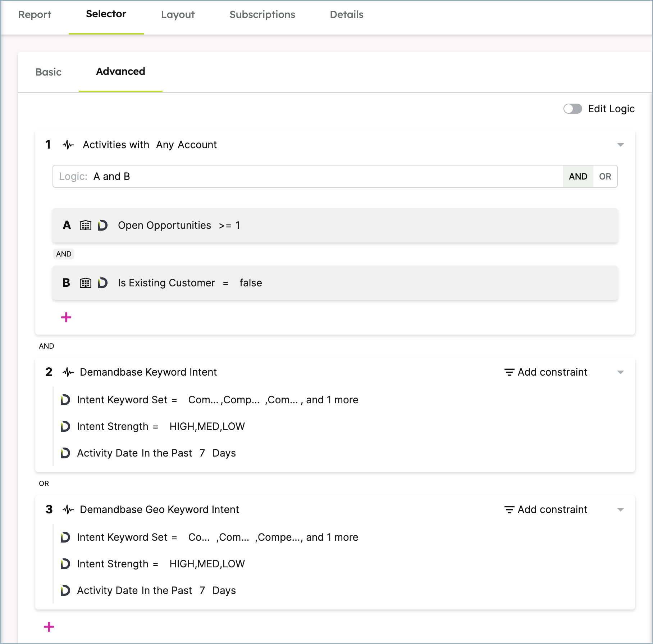Click the activity pulse icon in block 1
This screenshot has height=644, width=653.
68,145
